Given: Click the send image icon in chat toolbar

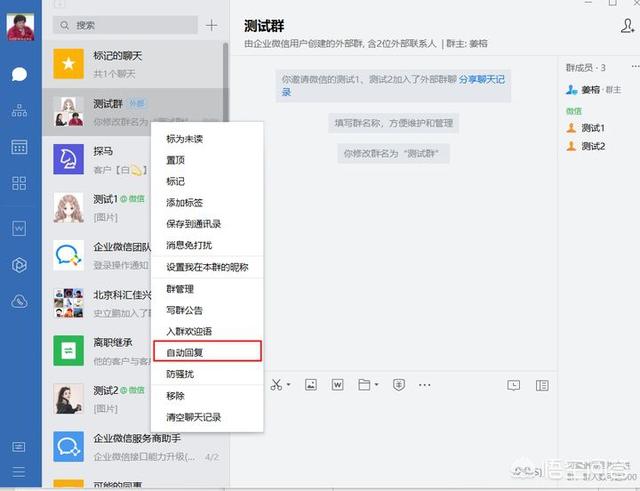Looking at the screenshot, I should click(311, 384).
